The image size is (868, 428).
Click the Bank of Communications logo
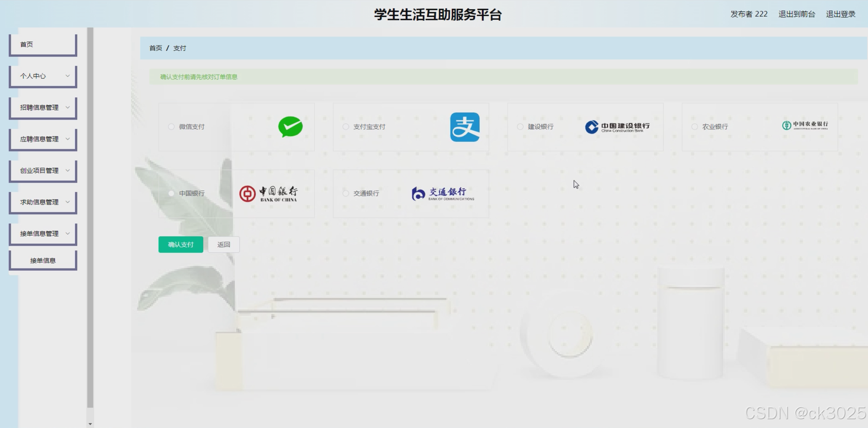[443, 193]
